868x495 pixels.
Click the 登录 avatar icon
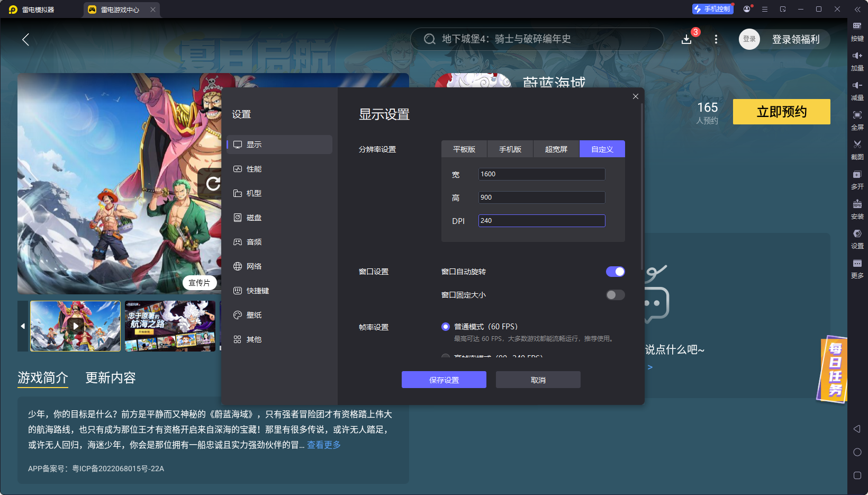(x=749, y=39)
